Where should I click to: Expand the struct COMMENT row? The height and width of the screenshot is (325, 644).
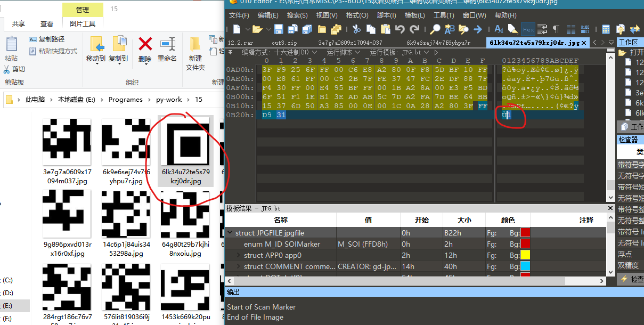tap(239, 266)
